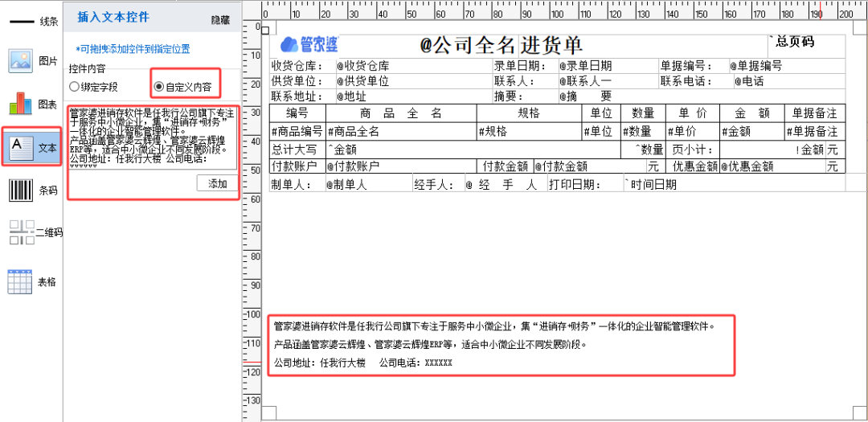Click the 收货仓库 label
The width and height of the screenshot is (868, 422).
pos(298,66)
